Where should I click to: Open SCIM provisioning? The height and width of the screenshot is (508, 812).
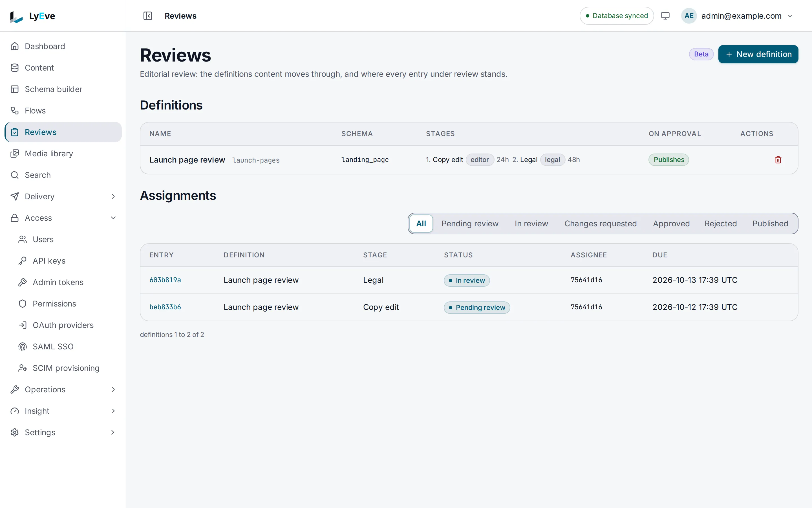click(x=67, y=368)
